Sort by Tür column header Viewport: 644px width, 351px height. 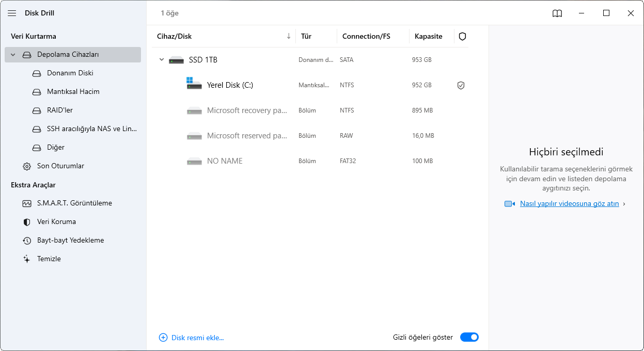(x=306, y=37)
